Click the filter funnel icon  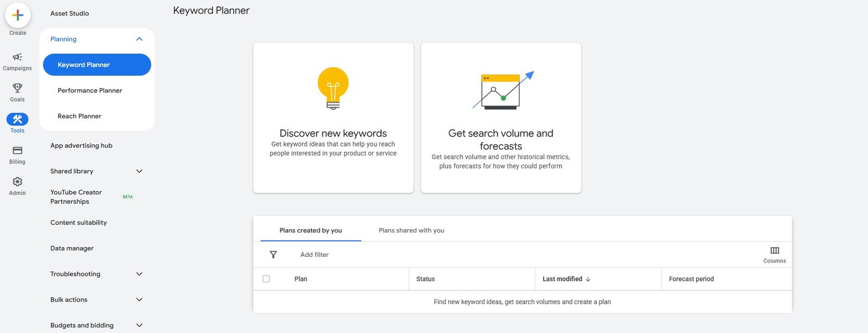[273, 255]
